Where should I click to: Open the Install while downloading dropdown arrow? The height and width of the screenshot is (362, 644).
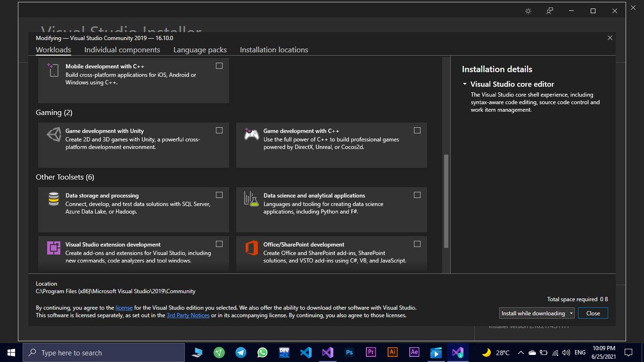(571, 313)
